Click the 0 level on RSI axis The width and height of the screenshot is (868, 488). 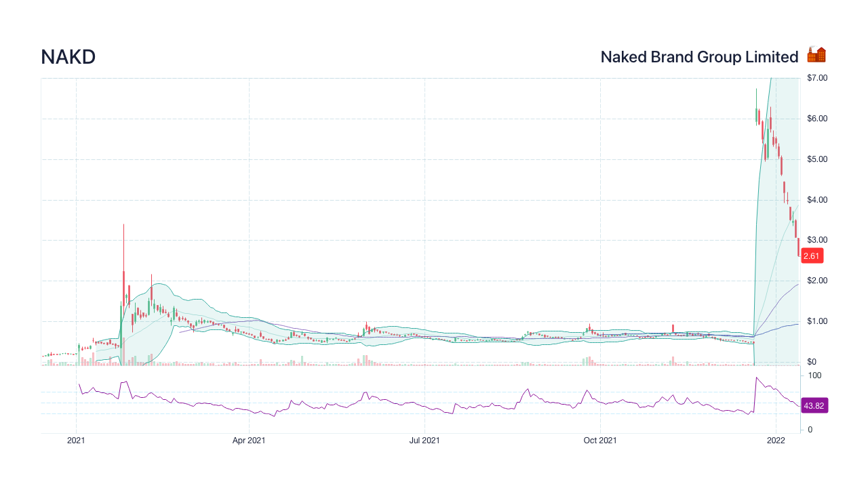[809, 430]
